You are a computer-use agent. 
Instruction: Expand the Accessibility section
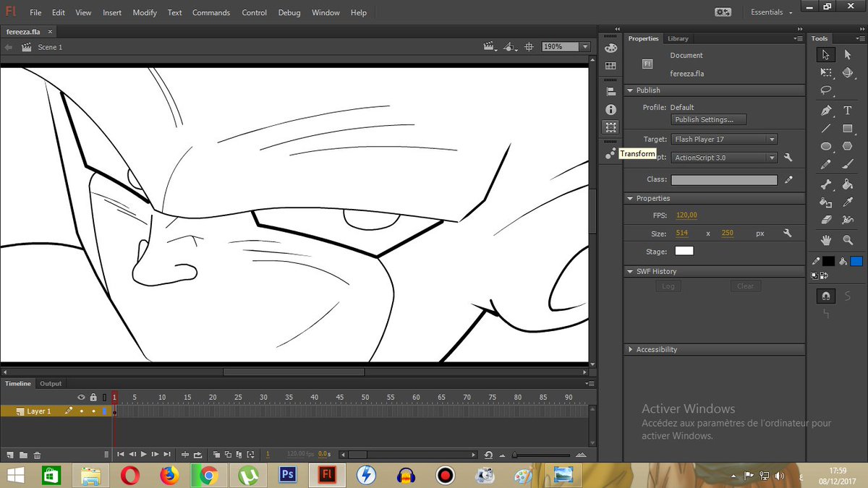click(629, 349)
